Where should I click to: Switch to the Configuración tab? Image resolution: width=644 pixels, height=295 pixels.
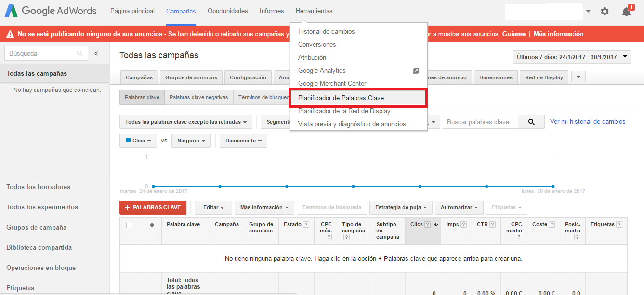[x=248, y=77]
